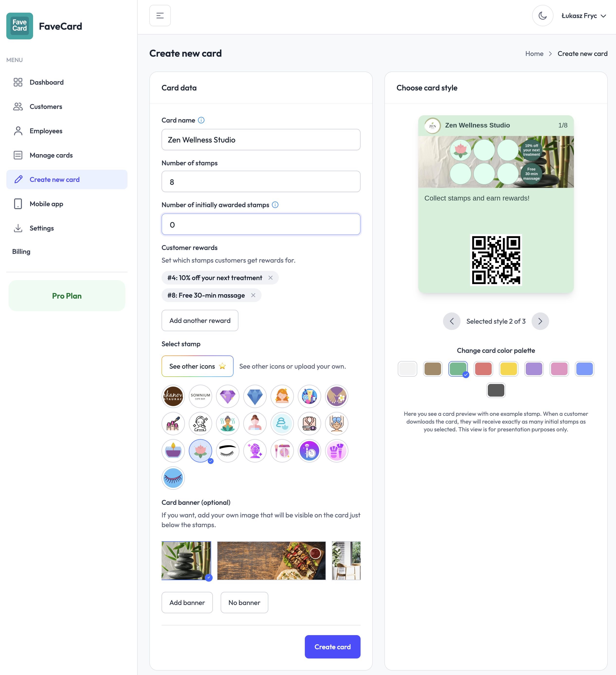The image size is (616, 675).
Task: Collapse sidebar with the hamburger menu icon
Action: [x=160, y=16]
